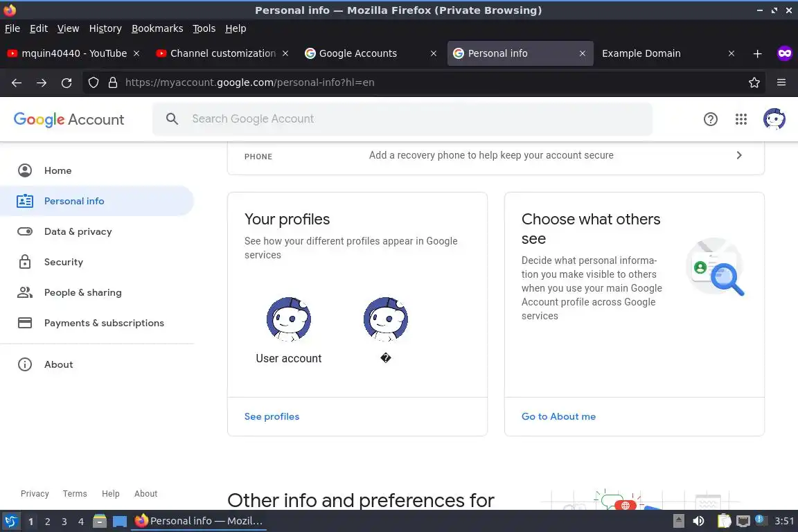Click the Go to About me link

point(558,416)
